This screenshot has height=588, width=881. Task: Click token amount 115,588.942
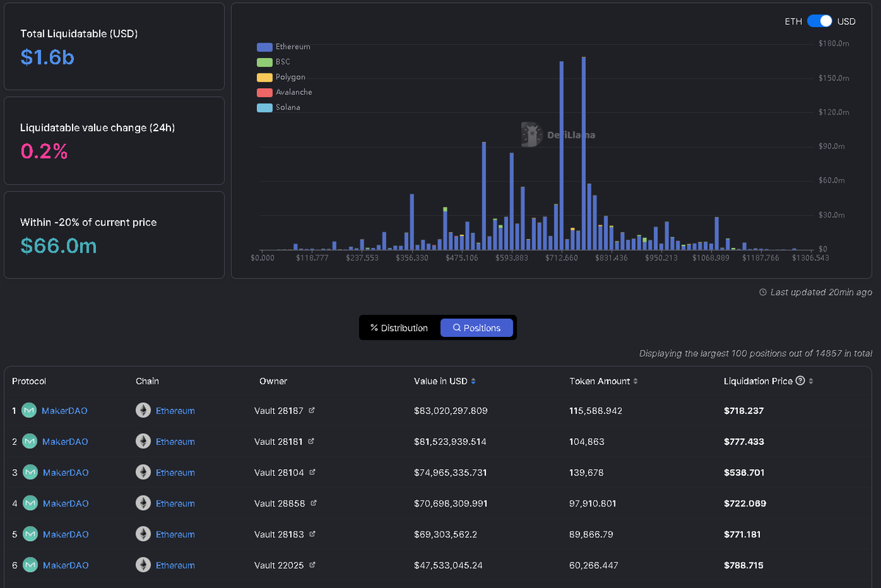596,411
